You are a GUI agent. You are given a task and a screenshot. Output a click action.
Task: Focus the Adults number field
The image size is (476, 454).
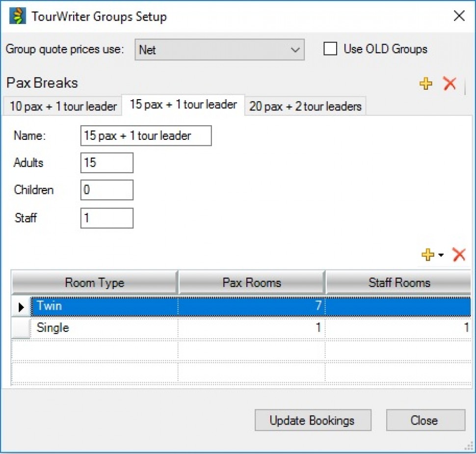coord(106,163)
